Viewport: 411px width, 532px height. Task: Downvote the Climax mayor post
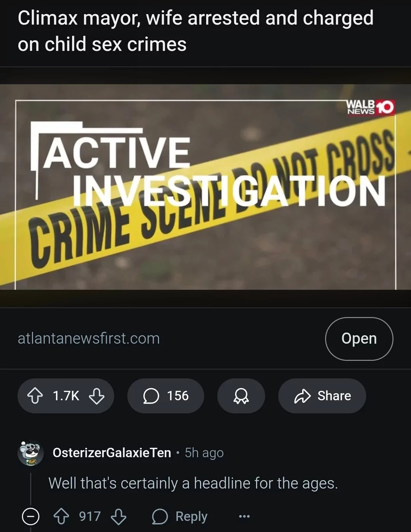click(97, 396)
